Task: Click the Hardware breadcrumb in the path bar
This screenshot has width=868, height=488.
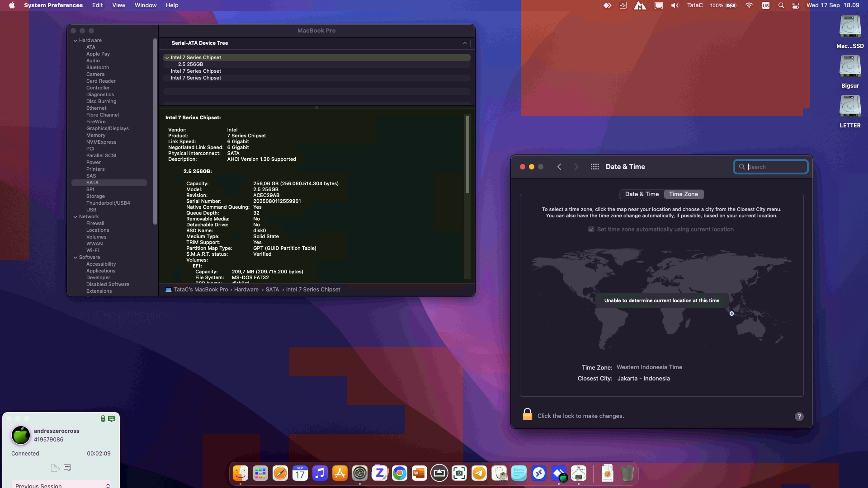Action: [x=246, y=290]
